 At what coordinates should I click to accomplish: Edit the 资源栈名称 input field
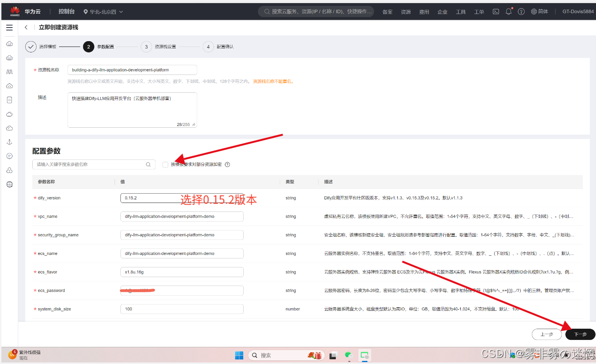coord(132,70)
